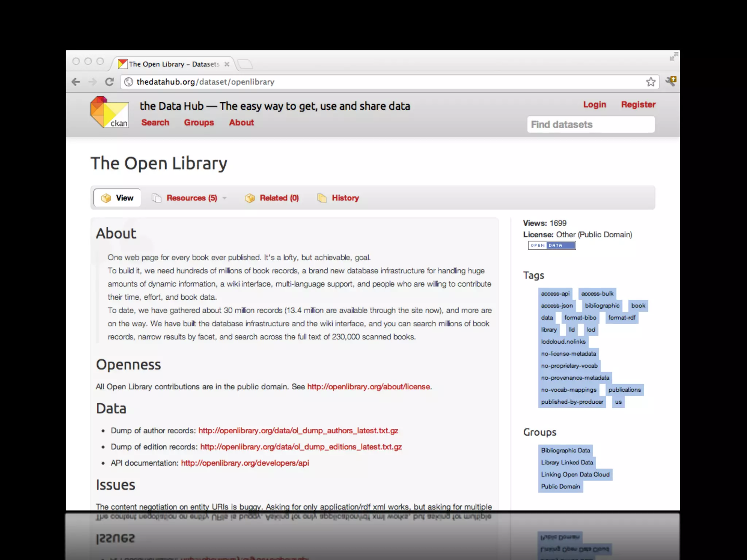
Task: Click the browser back arrow
Action: click(76, 82)
